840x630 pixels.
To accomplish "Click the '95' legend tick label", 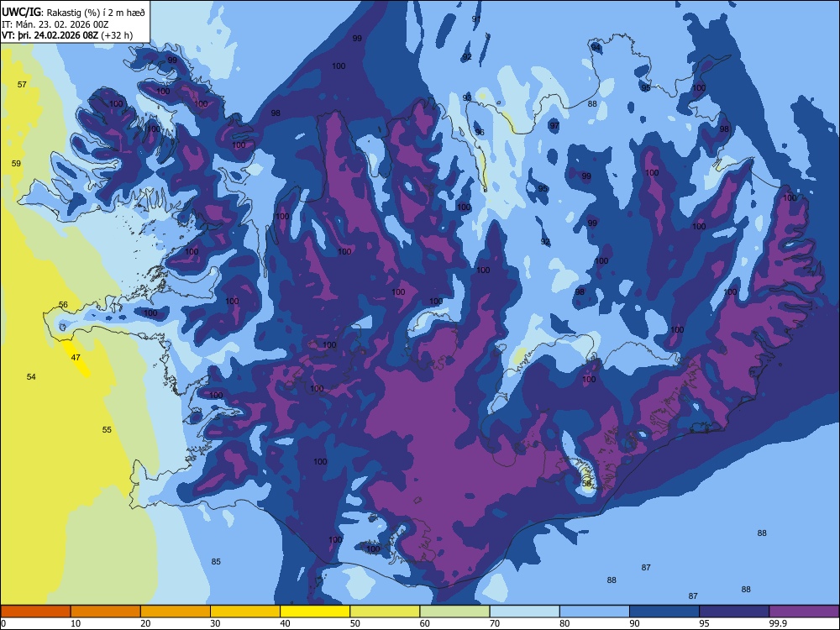I will (x=704, y=623).
